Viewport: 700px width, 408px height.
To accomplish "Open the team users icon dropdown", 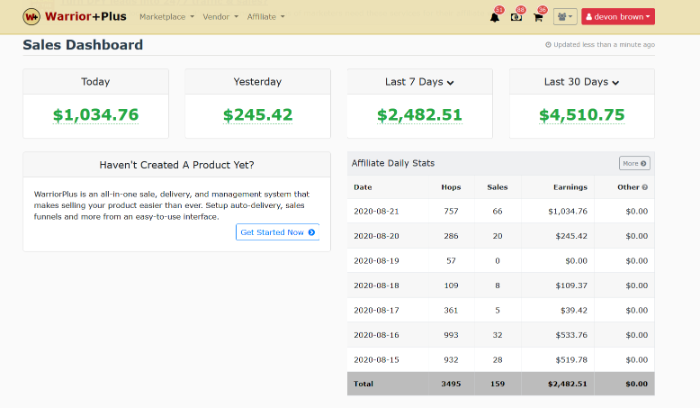I will (565, 17).
